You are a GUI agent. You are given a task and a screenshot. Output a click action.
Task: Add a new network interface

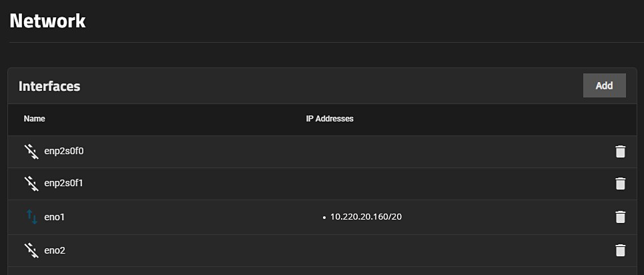[604, 86]
